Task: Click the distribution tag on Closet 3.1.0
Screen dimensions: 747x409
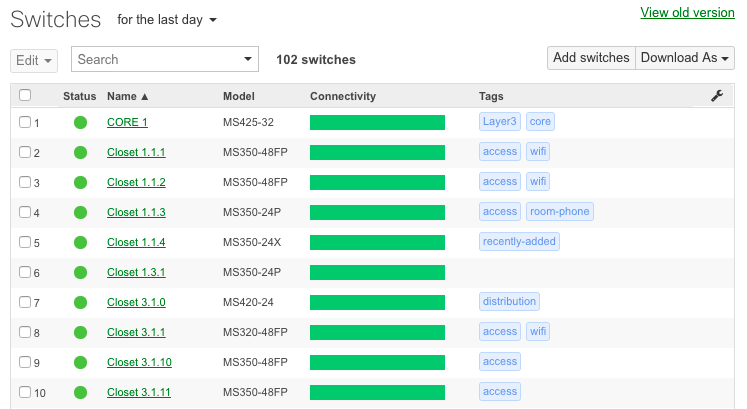Action: pyautogui.click(x=509, y=301)
